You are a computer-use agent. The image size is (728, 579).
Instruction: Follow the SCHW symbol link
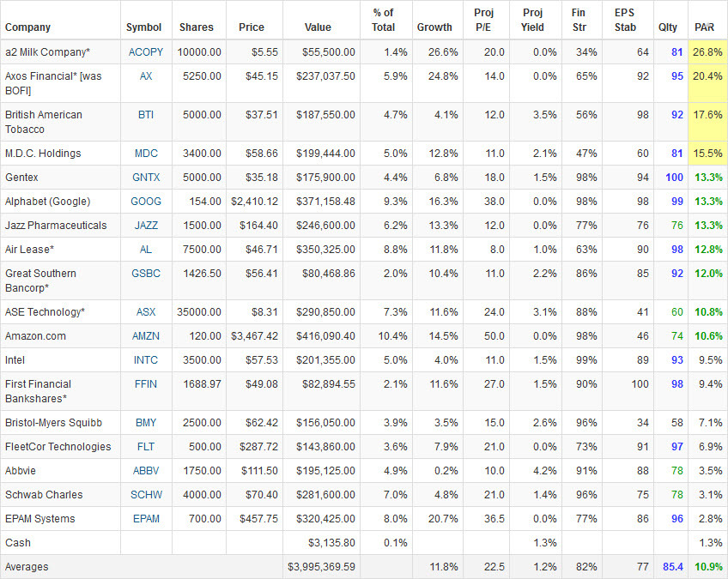tap(146, 495)
